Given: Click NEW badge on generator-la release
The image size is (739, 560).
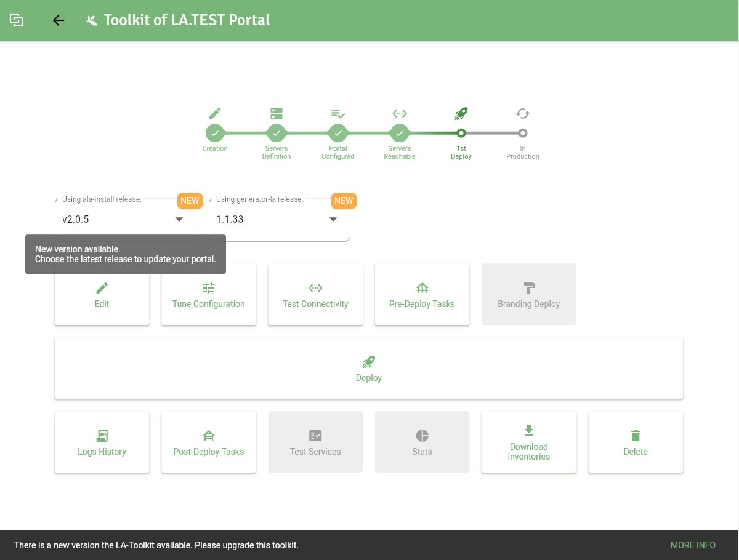Looking at the screenshot, I should pyautogui.click(x=344, y=200).
